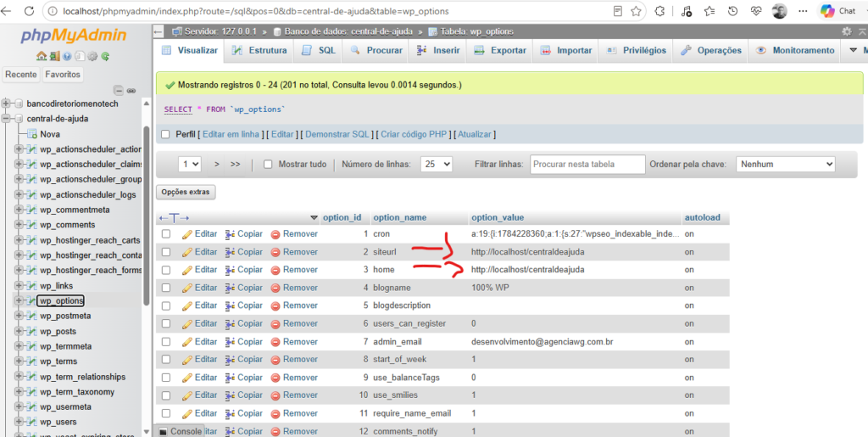Image resolution: width=868 pixels, height=437 pixels.
Task: Tick the checkbox for users_can_register row
Action: [165, 323]
